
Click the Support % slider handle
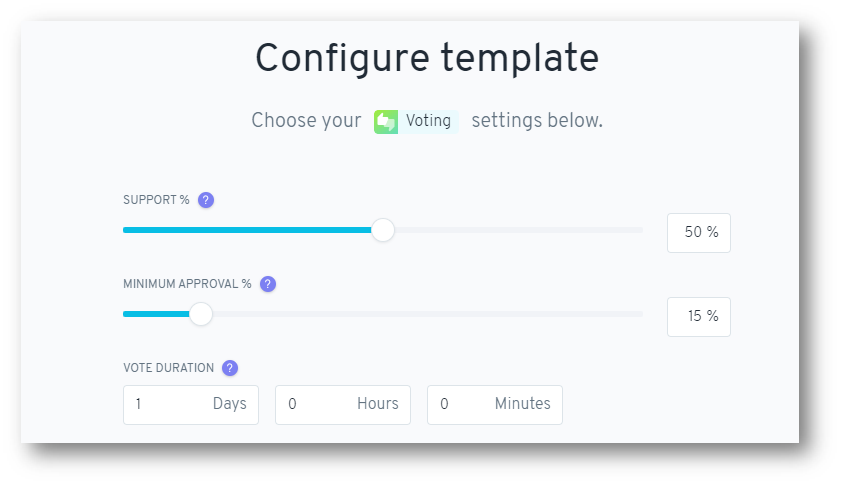pyautogui.click(x=383, y=230)
